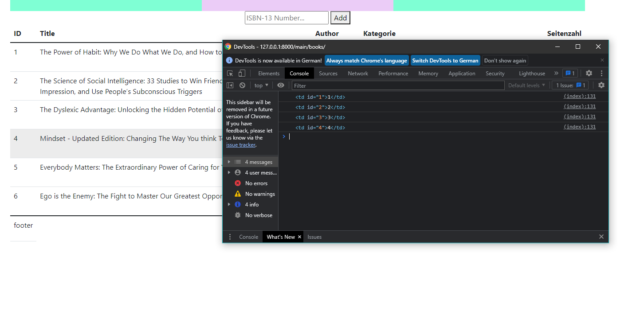Click the verbose bug icon
The image size is (644, 311).
238,215
